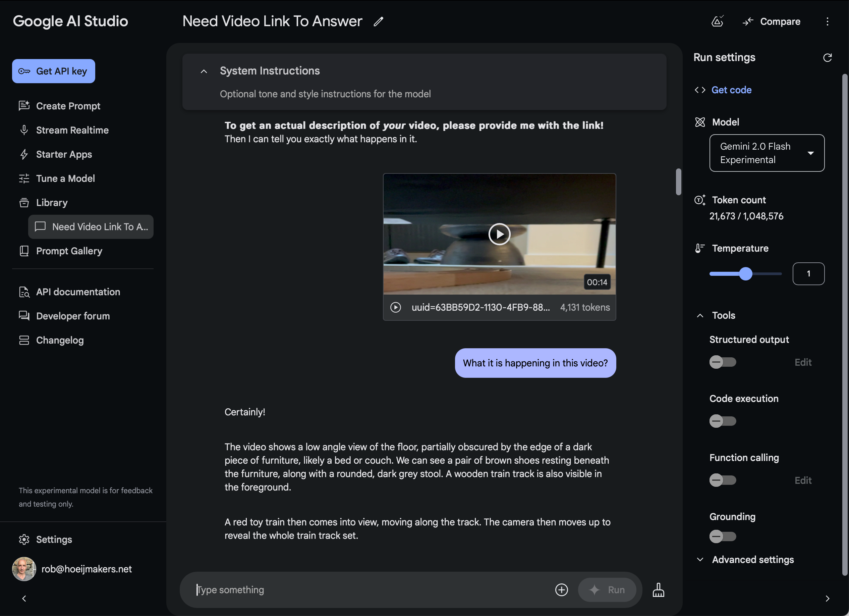Turn on Code execution toggle
The width and height of the screenshot is (849, 616).
[x=723, y=421]
